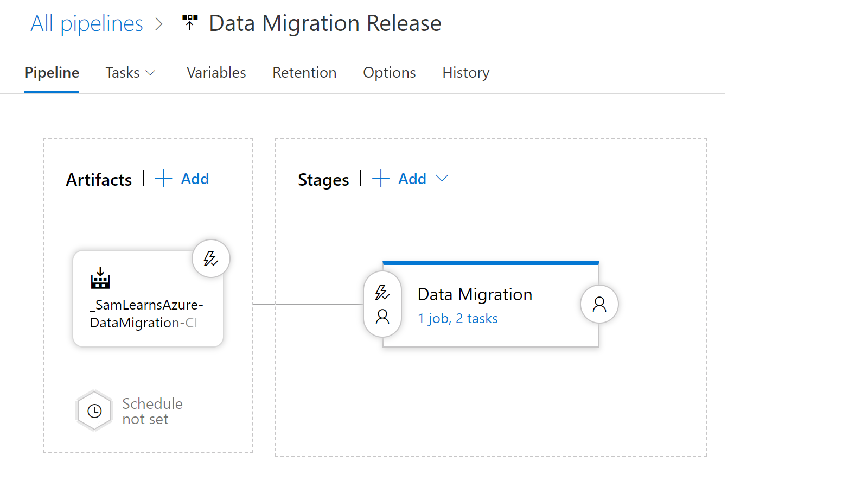
Task: Switch to the Variables tab
Action: pyautogui.click(x=216, y=73)
